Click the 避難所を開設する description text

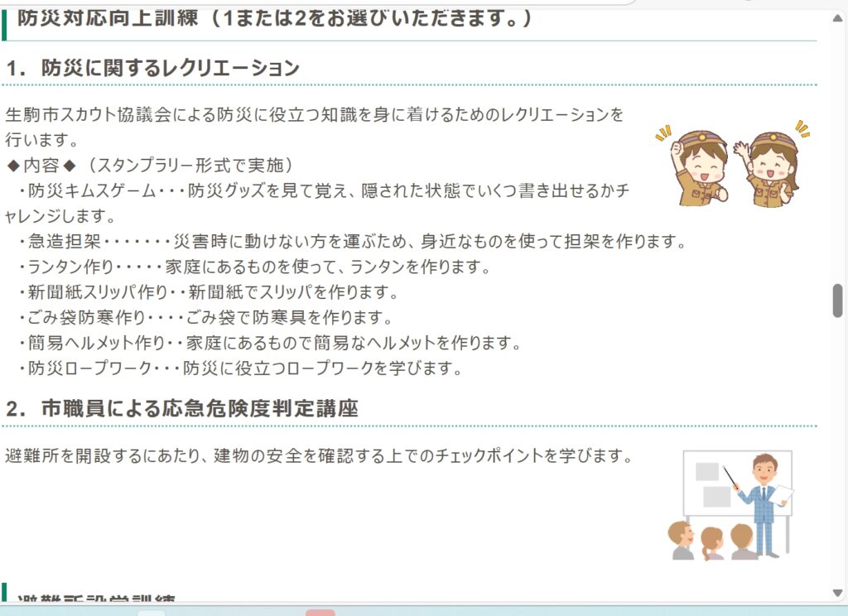(319, 456)
